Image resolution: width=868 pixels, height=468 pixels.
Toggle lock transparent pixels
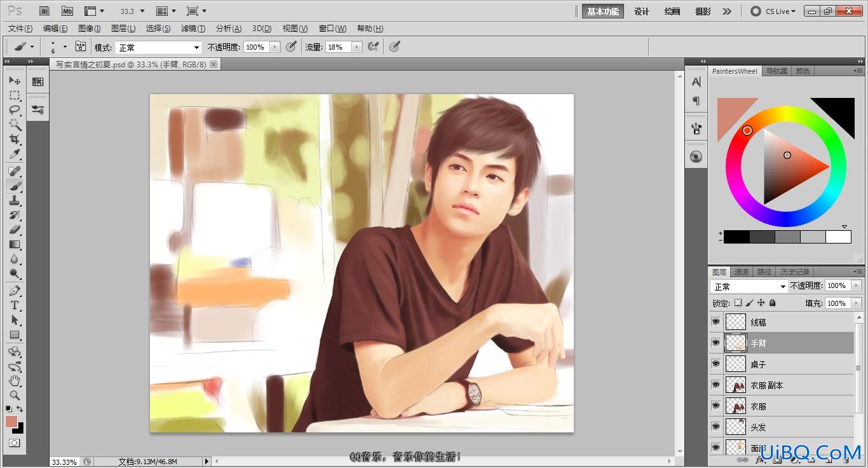[738, 303]
